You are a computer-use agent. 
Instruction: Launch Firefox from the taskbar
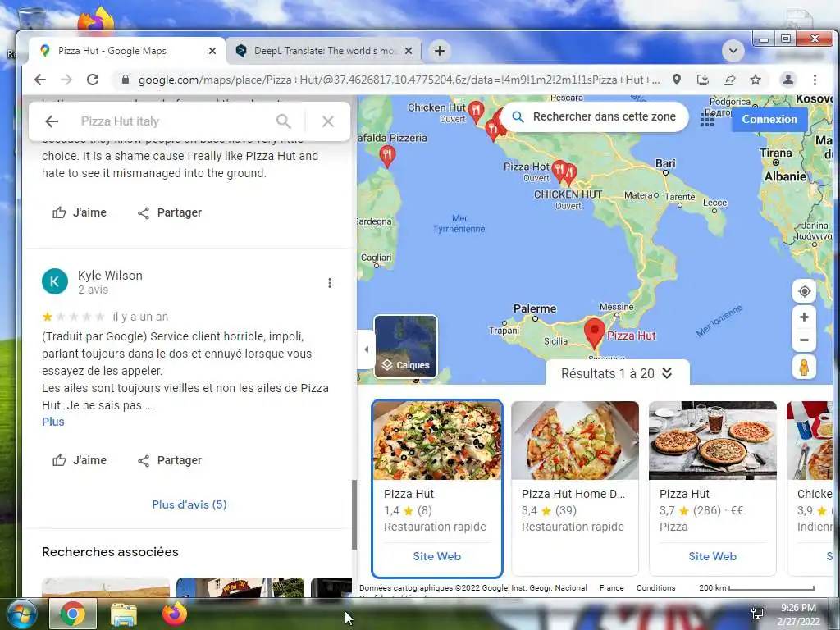point(175,614)
